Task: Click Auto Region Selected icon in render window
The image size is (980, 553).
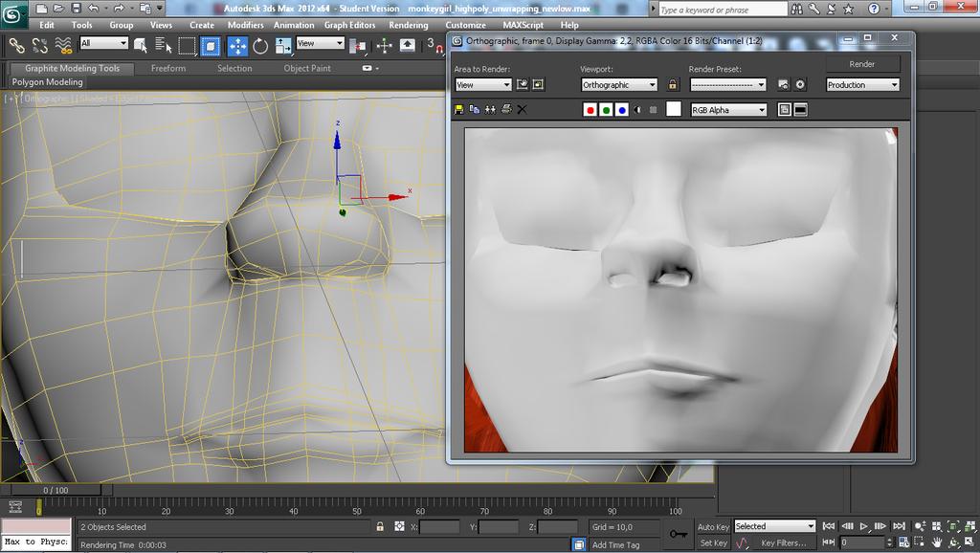Action: tap(538, 84)
